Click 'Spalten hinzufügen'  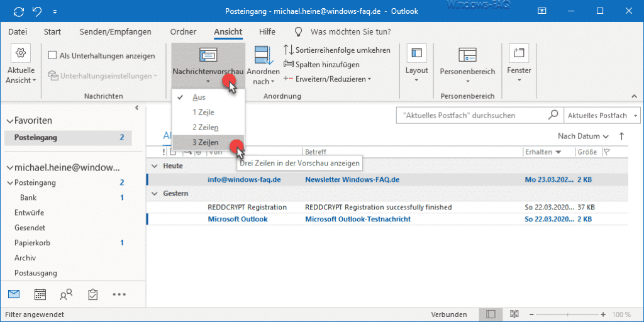pos(321,65)
